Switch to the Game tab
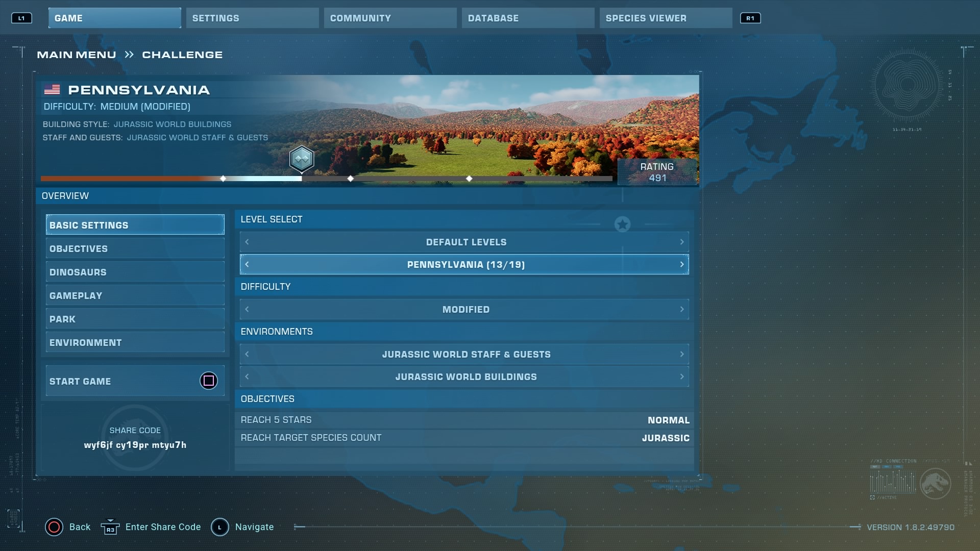This screenshot has width=980, height=551. tap(115, 18)
